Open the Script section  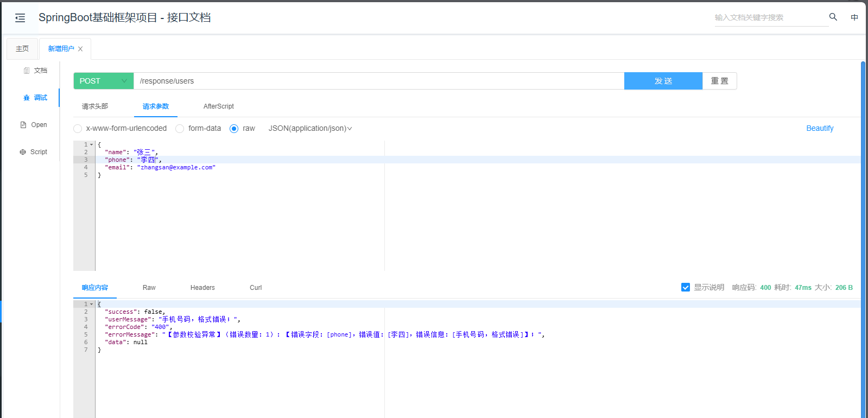click(x=34, y=152)
